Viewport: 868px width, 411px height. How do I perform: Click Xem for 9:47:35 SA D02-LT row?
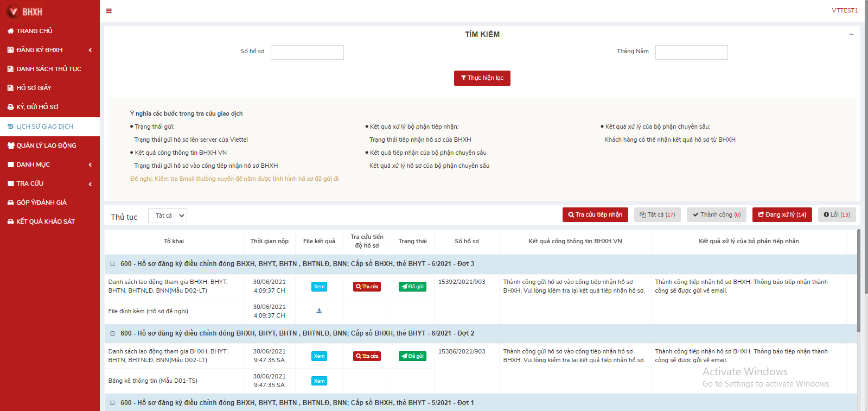tap(319, 356)
